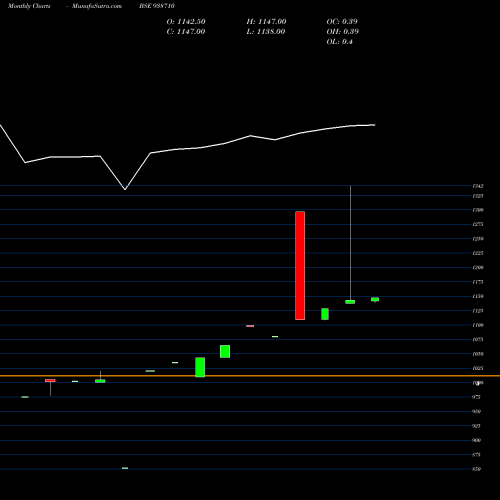Click the 'OH: 0.39' reading
The width and height of the screenshot is (500, 500).
pos(343,32)
